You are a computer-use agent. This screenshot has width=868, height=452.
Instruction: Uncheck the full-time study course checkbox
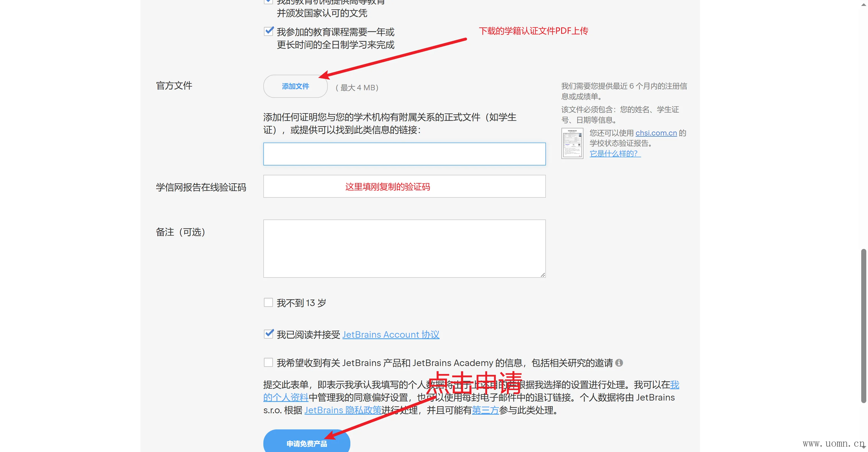(x=268, y=31)
